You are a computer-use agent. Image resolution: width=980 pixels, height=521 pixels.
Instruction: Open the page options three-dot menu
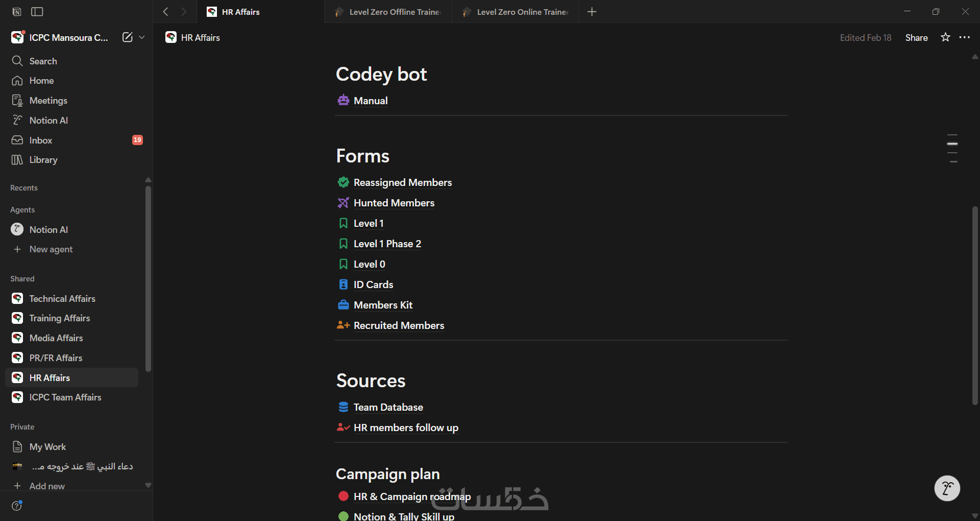click(965, 37)
